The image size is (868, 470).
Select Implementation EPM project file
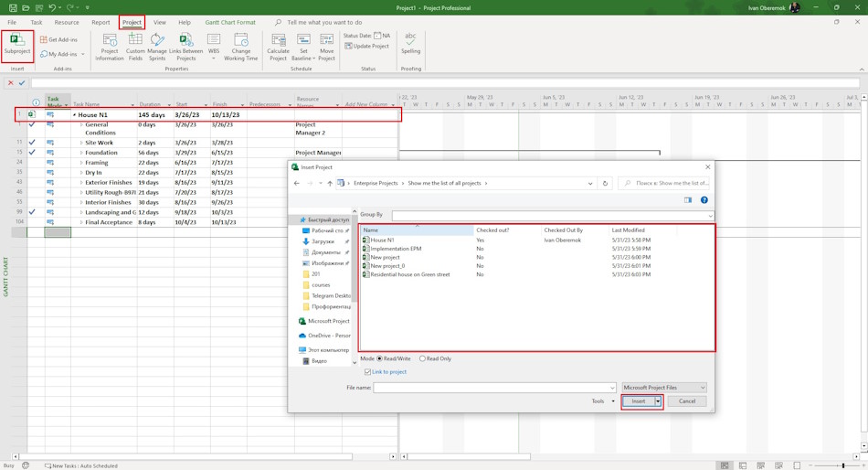(x=396, y=249)
